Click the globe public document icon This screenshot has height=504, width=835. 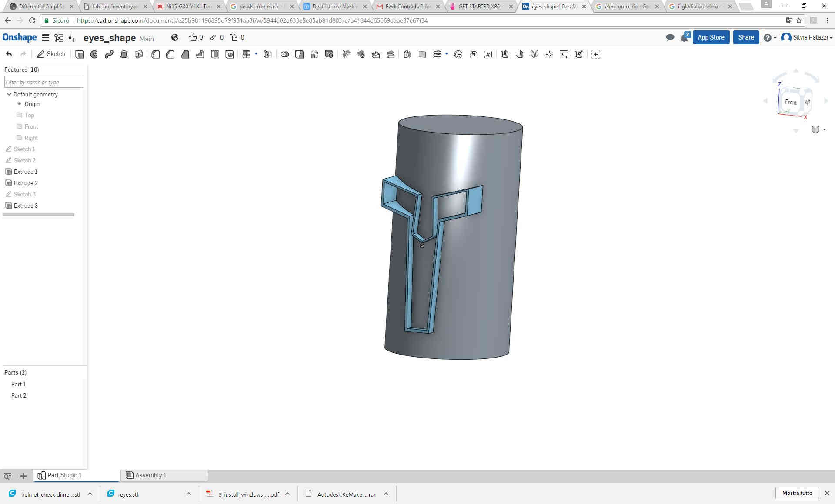pyautogui.click(x=175, y=37)
